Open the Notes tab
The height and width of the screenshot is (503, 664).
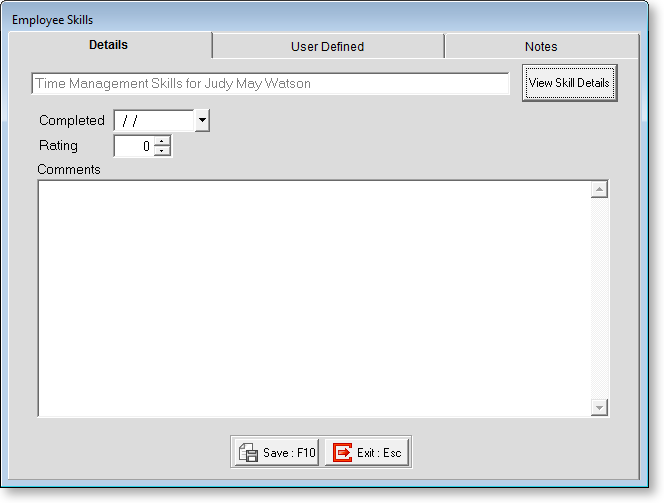click(x=540, y=46)
